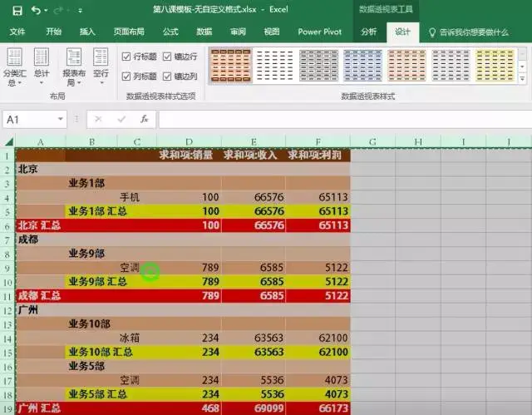Click the insert function fx icon

pyautogui.click(x=145, y=119)
